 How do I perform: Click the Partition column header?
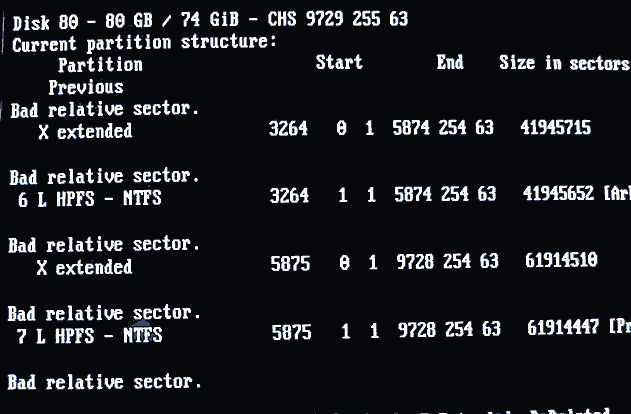pyautogui.click(x=100, y=65)
